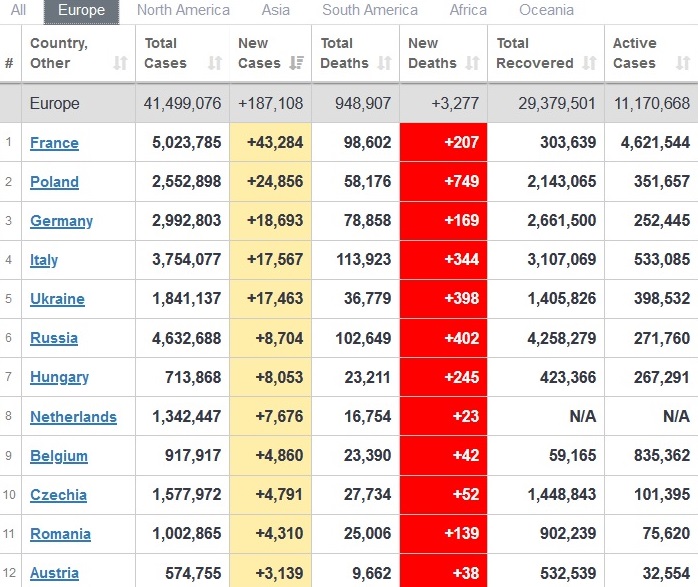This screenshot has height=587, width=698.
Task: Open the France country link
Action: 54,143
